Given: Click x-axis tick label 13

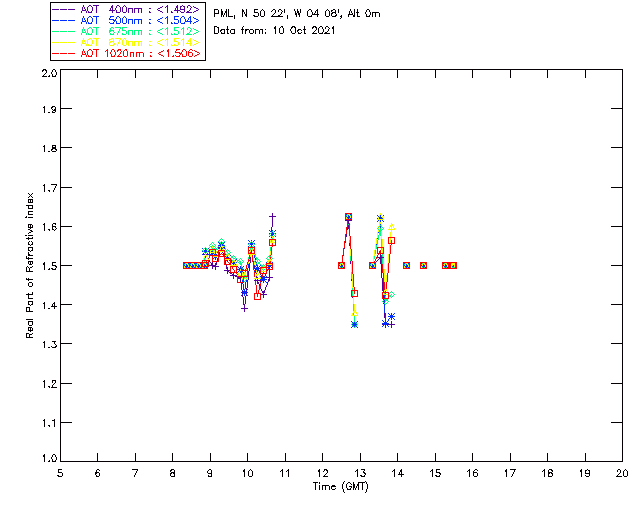Looking at the screenshot, I should tap(360, 473).
